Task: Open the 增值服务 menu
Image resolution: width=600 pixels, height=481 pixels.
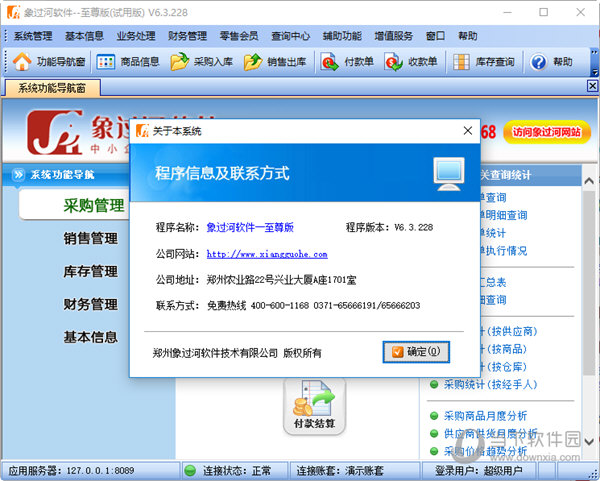Action: point(393,36)
